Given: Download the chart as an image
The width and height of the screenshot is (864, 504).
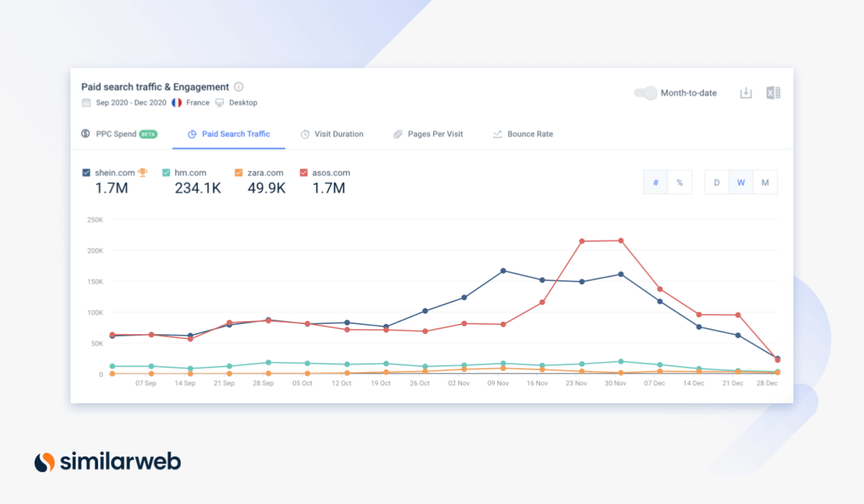Looking at the screenshot, I should point(746,93).
